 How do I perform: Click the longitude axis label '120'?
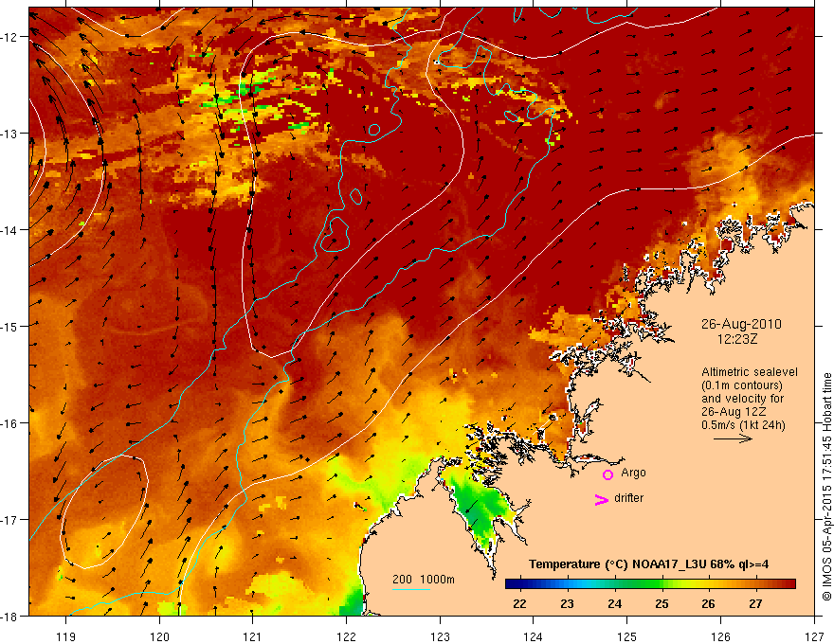pos(159,636)
